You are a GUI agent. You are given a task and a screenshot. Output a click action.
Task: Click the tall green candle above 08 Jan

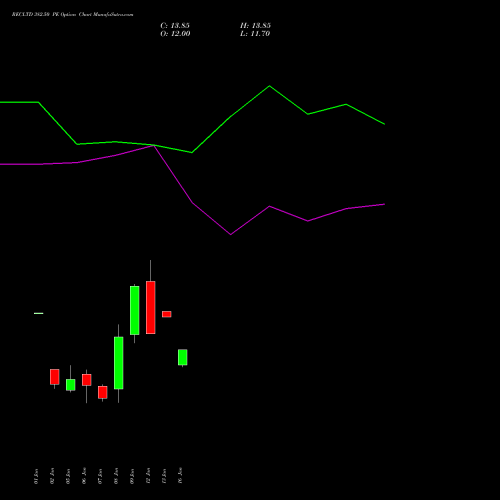click(x=119, y=363)
